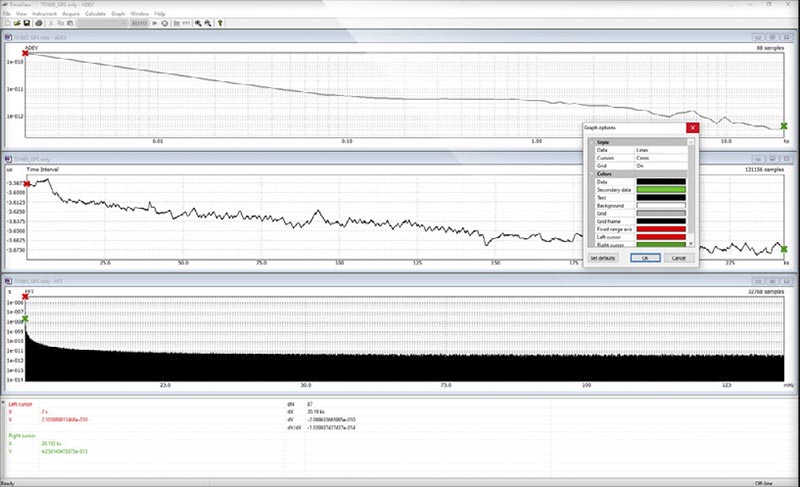This screenshot has height=487, width=800.
Task: Click the zoom out magnifier icon
Action: pos(208,23)
